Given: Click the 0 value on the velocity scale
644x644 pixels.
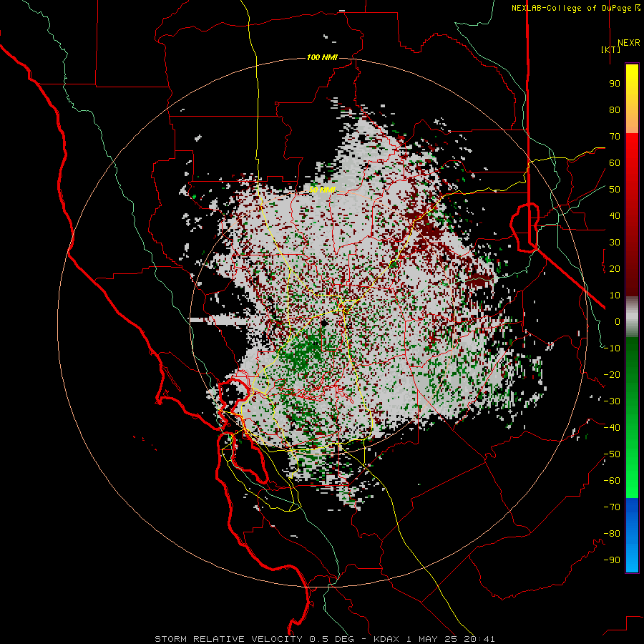Looking at the screenshot, I should click(618, 322).
